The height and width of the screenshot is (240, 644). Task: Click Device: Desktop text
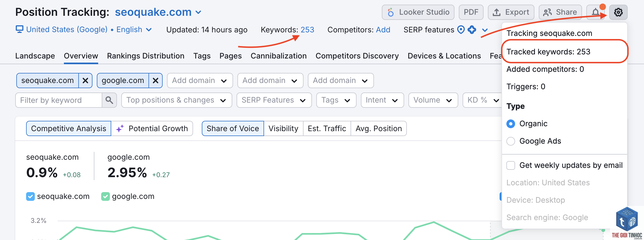535,200
